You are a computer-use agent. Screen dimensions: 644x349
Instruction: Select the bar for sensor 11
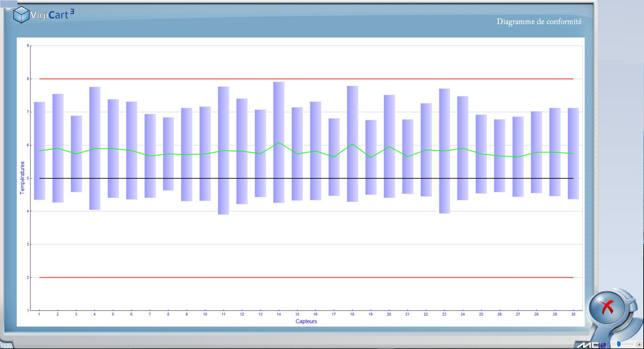(223, 150)
